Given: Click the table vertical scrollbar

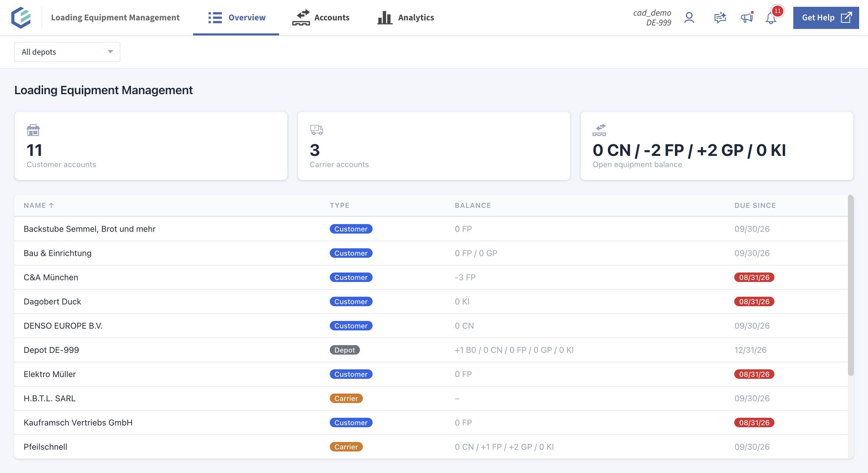Looking at the screenshot, I should pos(851,285).
